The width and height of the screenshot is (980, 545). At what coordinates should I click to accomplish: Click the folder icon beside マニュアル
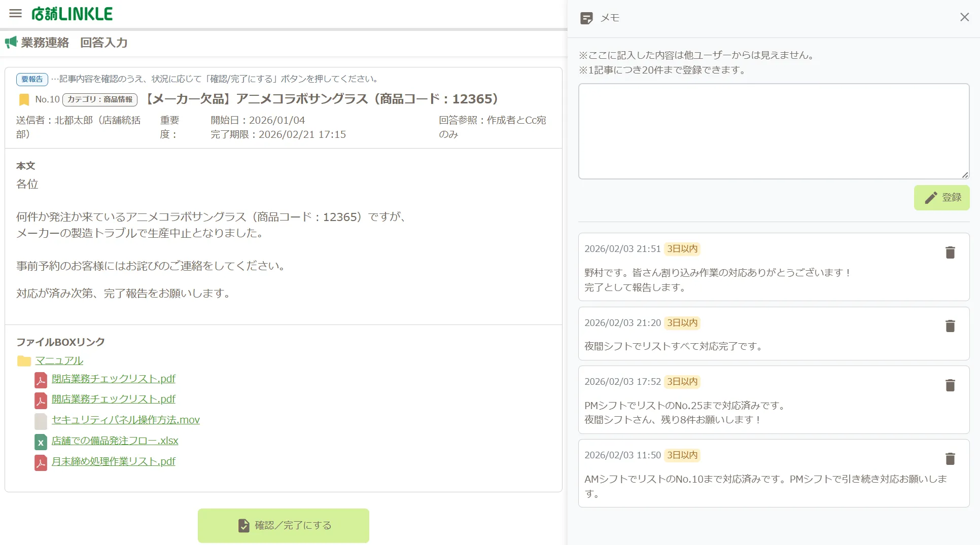(x=23, y=360)
